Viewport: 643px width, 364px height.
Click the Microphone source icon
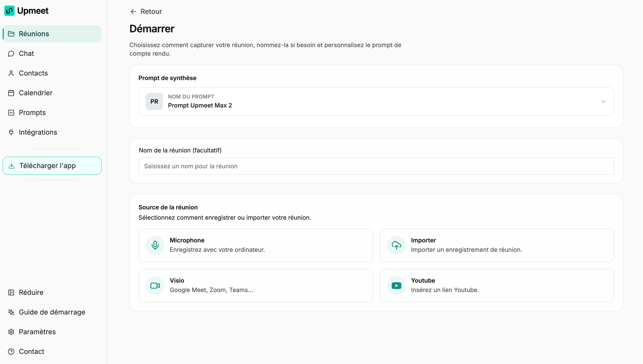click(x=155, y=245)
